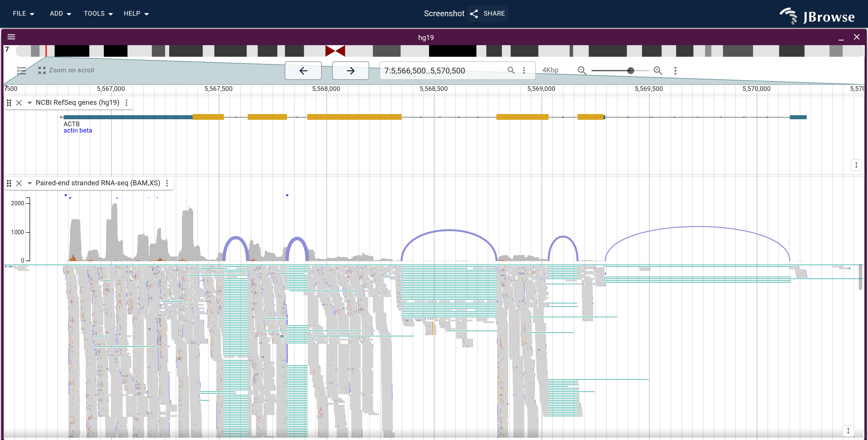Click the largest yellow ACTB exon
Image resolution: width=868 pixels, height=440 pixels.
click(x=354, y=117)
